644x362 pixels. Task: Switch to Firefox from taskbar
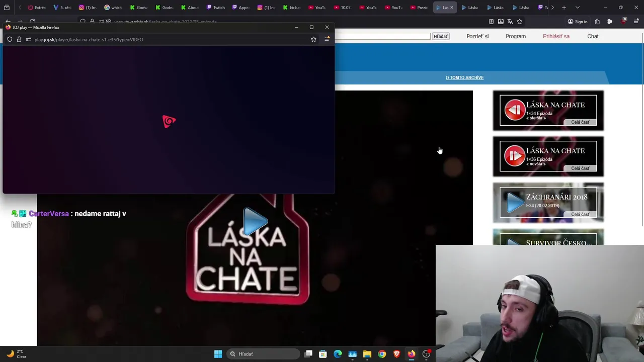coord(412,354)
